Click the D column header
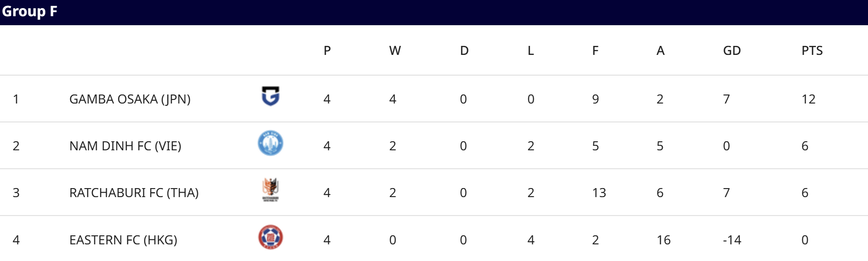 [464, 50]
